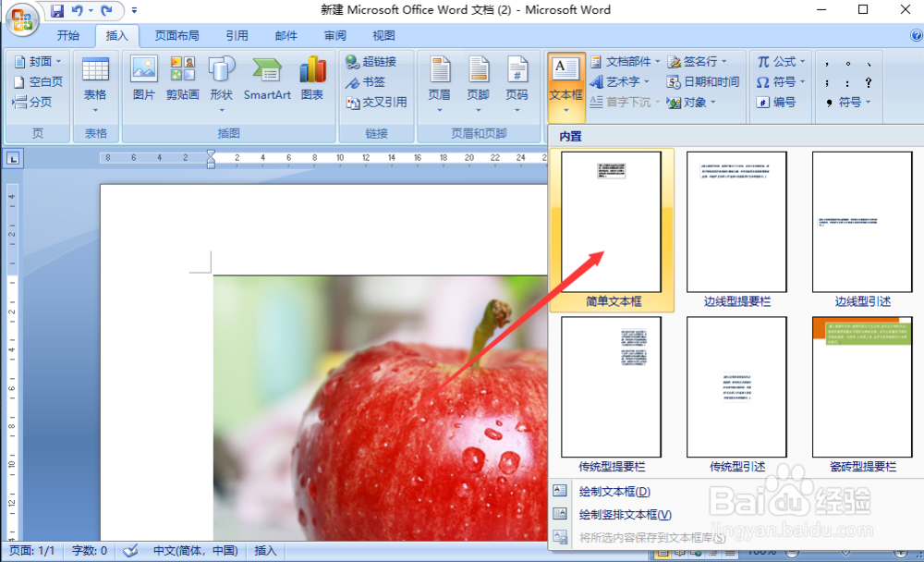Insert a 超链接 hyperlink
This screenshot has width=924, height=562.
[371, 61]
